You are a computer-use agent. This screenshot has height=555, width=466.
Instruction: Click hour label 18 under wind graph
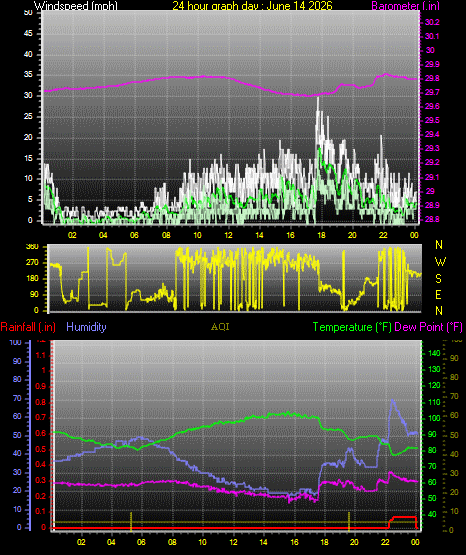point(321,235)
